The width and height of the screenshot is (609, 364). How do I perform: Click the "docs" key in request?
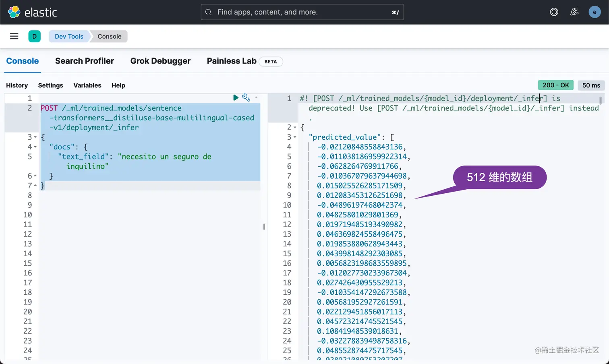coord(62,147)
